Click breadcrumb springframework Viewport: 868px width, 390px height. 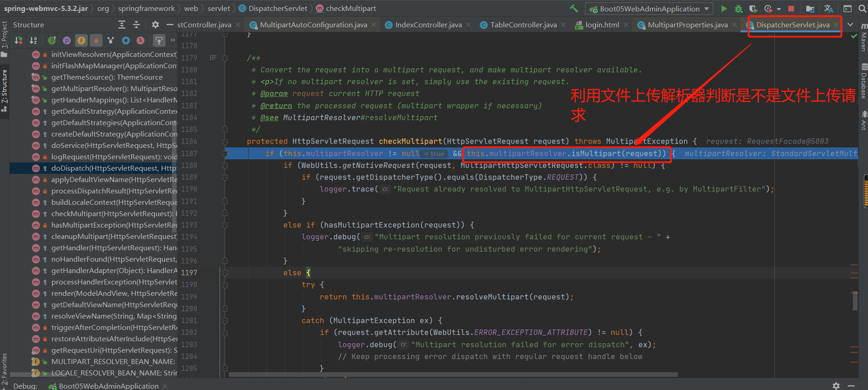146,9
